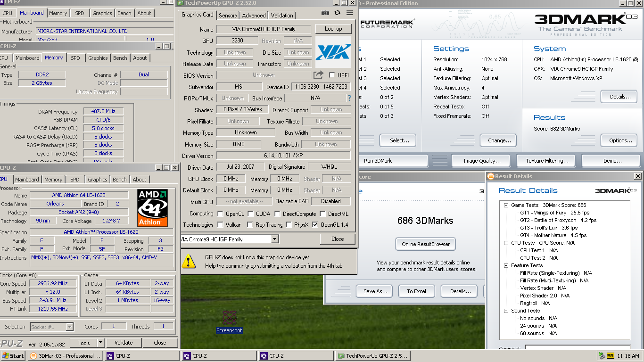Click the S3 tray icon
This screenshot has height=362, width=644.
pyautogui.click(x=610, y=356)
